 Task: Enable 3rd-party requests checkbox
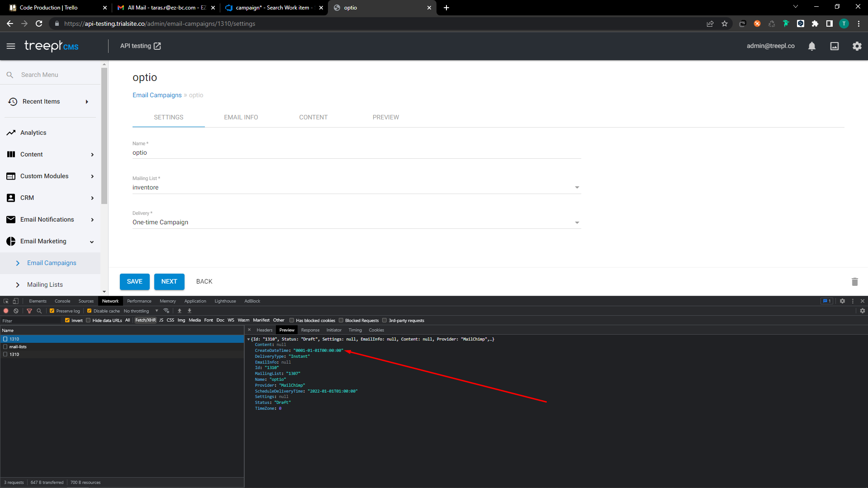384,321
